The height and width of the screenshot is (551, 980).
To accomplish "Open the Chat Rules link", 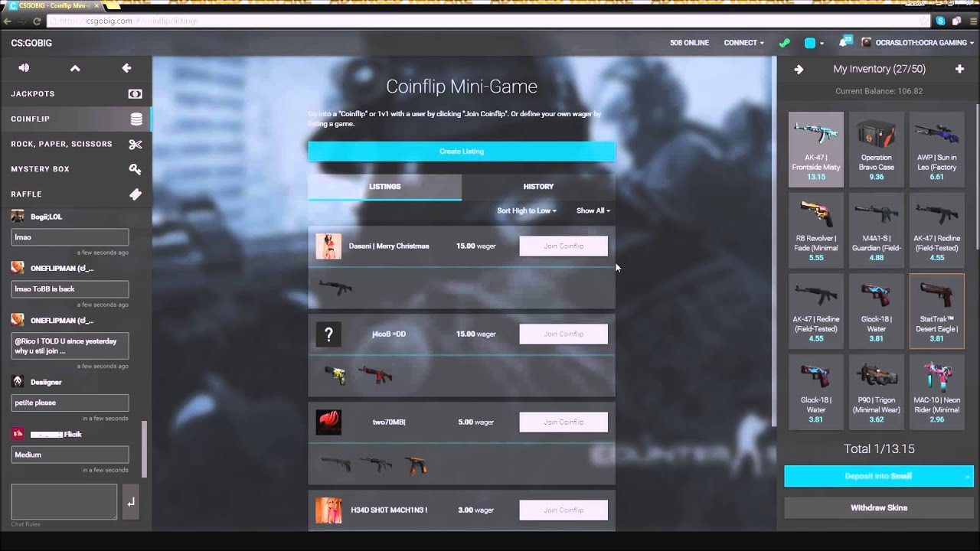I will (25, 524).
